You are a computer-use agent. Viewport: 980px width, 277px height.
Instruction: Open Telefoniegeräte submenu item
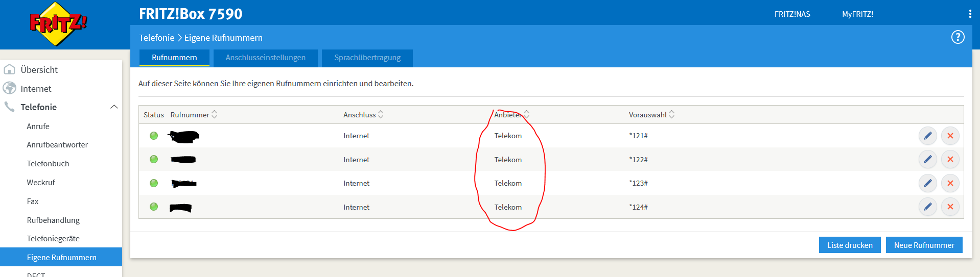53,239
